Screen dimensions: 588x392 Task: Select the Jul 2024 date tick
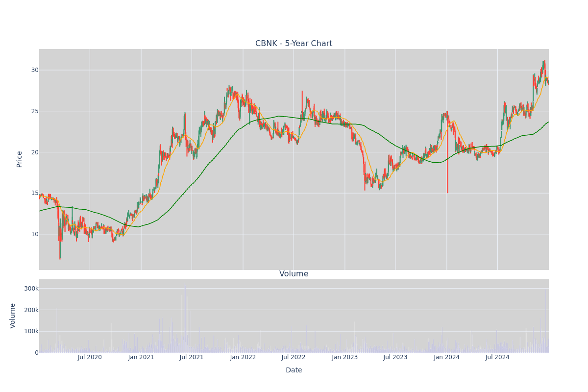click(x=497, y=357)
